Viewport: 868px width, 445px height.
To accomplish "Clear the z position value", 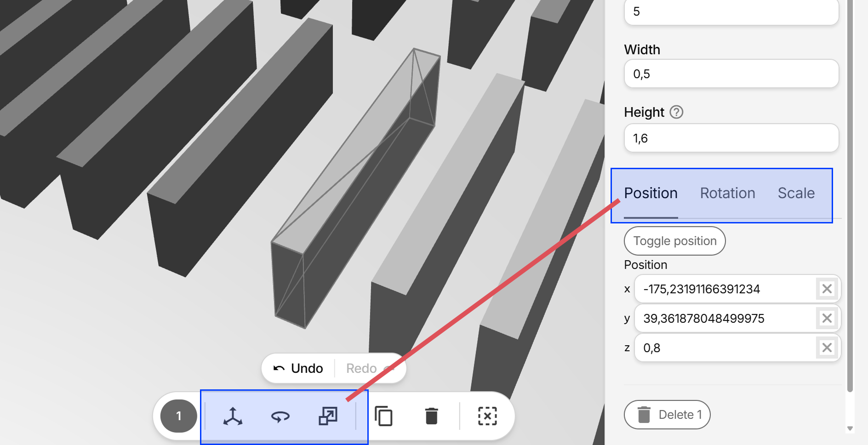I will 827,348.
